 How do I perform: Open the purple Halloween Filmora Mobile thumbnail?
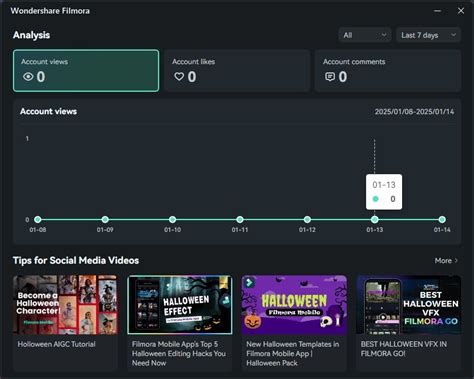294,305
